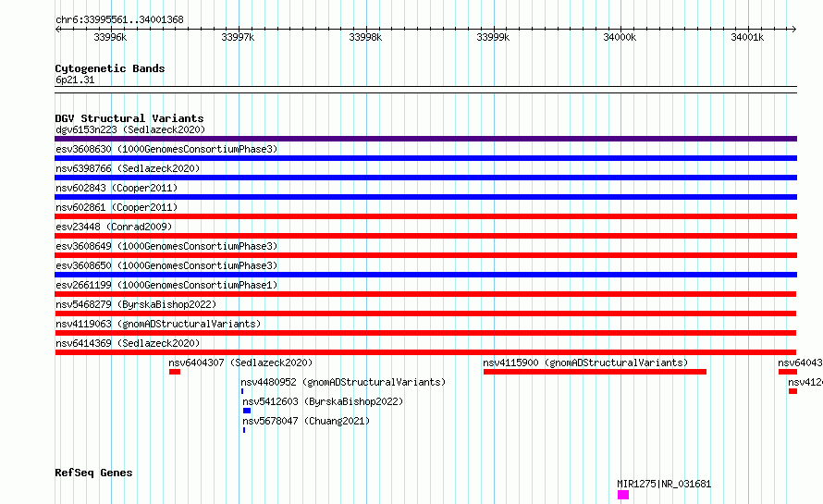Viewport: 823px width, 504px height.
Task: Click the small blue nsv5412603 block
Action: (x=247, y=411)
